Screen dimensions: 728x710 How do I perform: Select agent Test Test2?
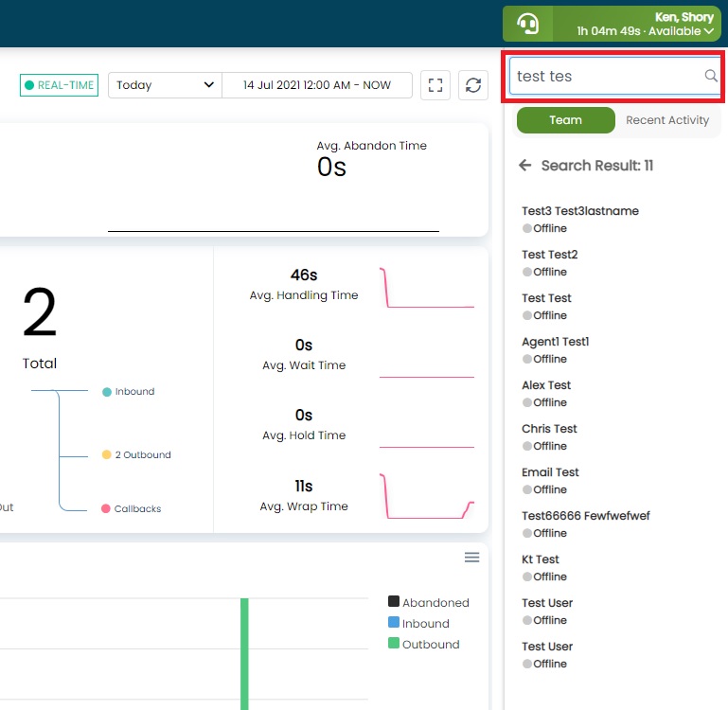pyautogui.click(x=549, y=255)
